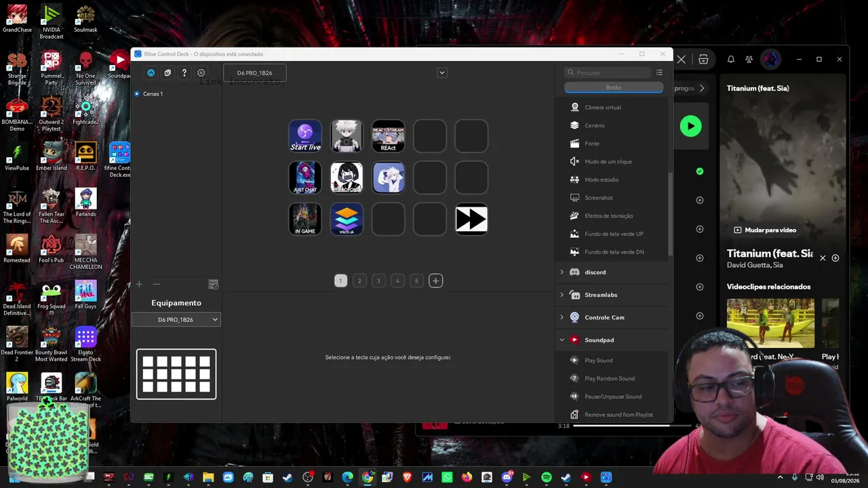868x488 pixels.
Task: Select the Mudo de um clique action
Action: pyautogui.click(x=612, y=161)
